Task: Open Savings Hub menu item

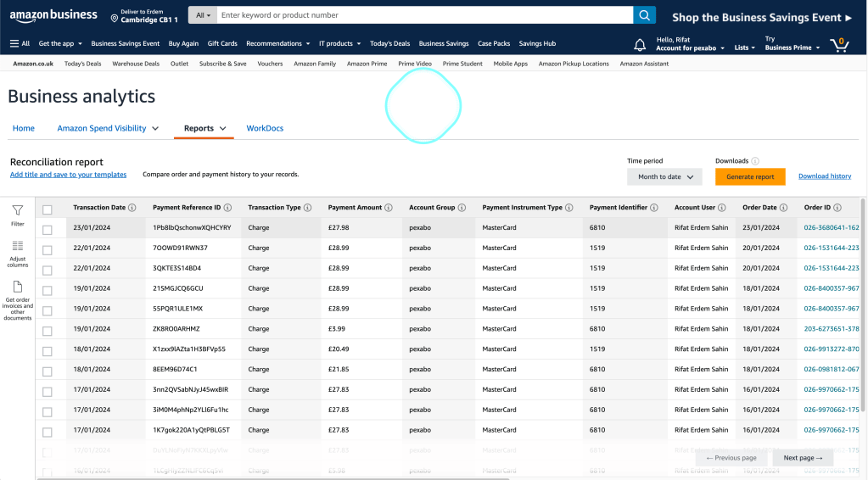Action: pos(537,43)
